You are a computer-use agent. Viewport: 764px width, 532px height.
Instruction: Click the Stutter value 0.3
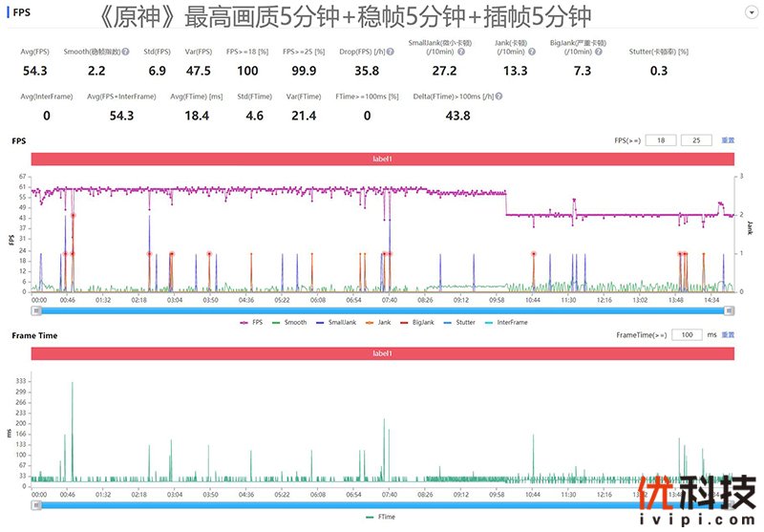coord(659,71)
